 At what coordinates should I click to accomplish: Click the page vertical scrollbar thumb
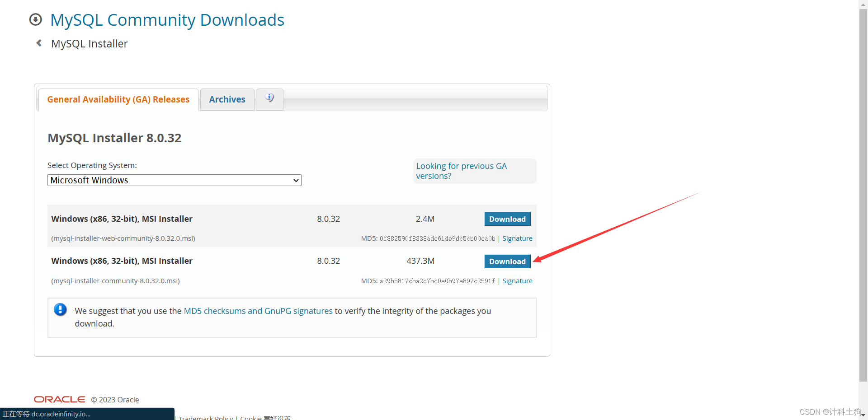(863, 194)
